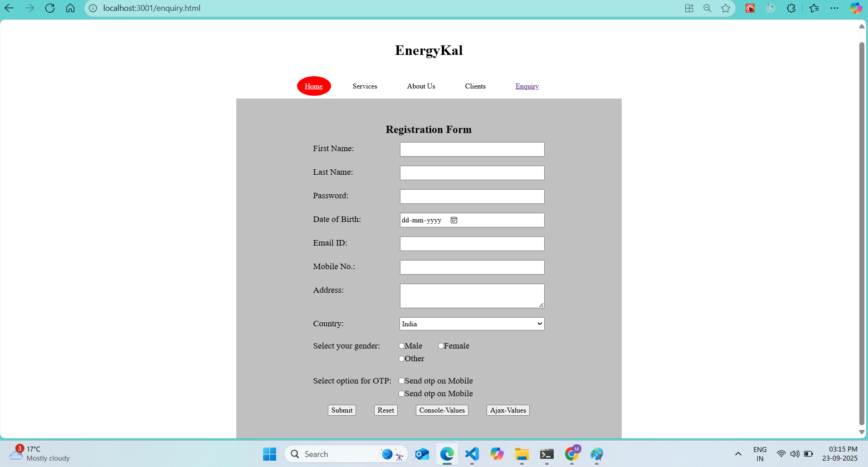Click the page vertical scrollbar
Screen dimensions: 868x467
click(x=862, y=227)
